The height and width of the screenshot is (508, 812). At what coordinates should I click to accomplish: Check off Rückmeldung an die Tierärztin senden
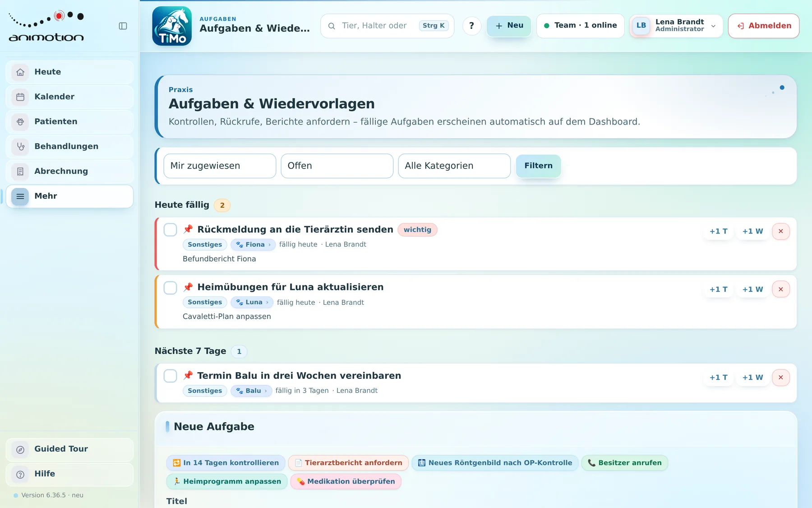(170, 230)
